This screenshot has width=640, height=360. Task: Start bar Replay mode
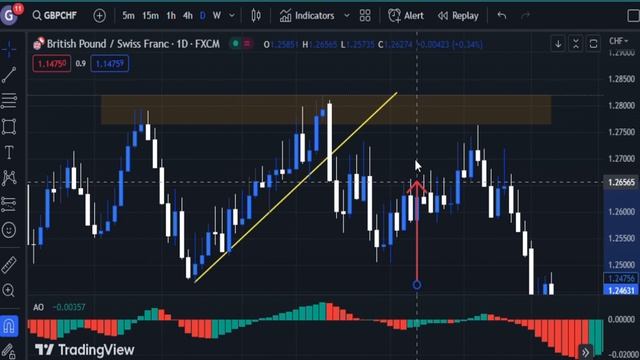[x=458, y=16]
